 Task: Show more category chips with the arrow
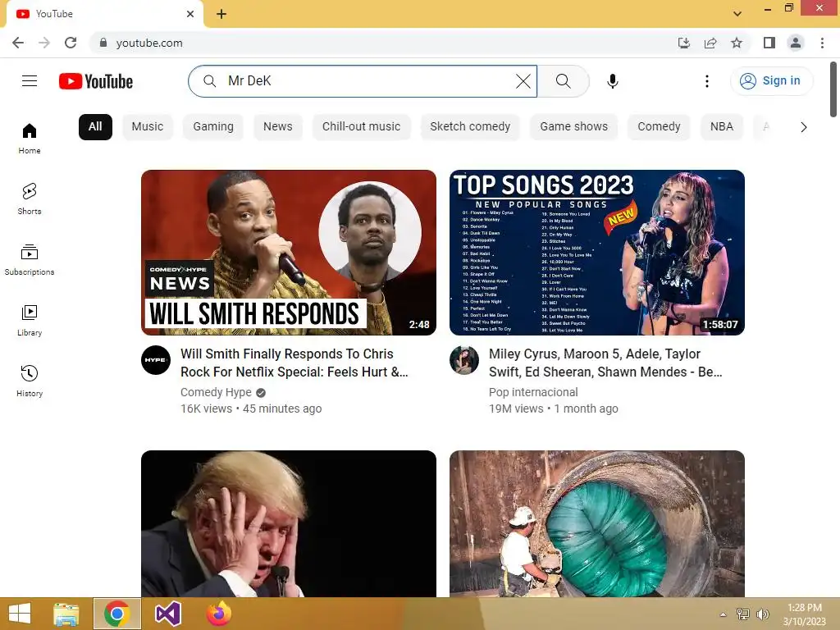tap(803, 127)
